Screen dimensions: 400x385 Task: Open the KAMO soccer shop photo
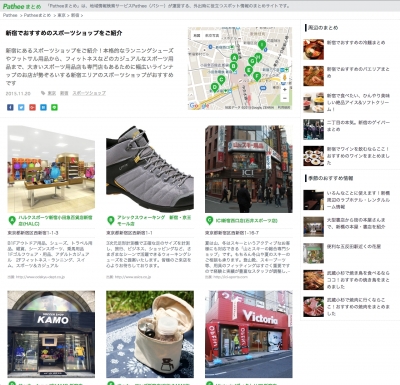[51, 334]
